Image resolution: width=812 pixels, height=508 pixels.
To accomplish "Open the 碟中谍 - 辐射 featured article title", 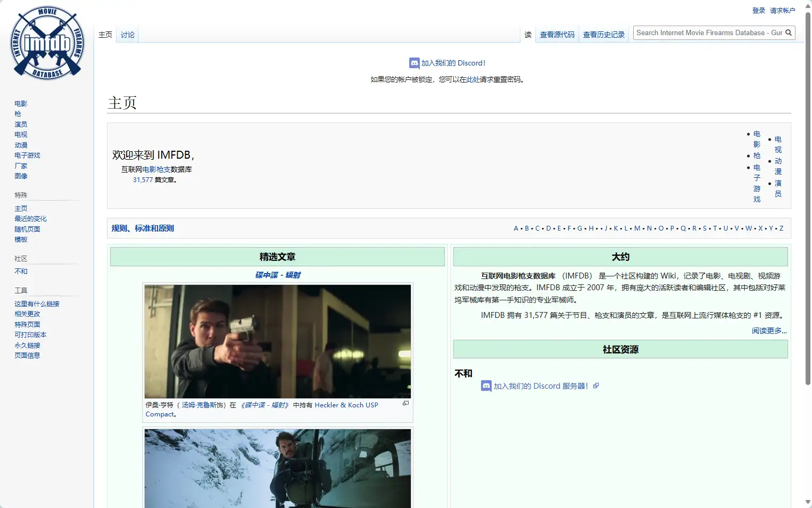I will (278, 275).
